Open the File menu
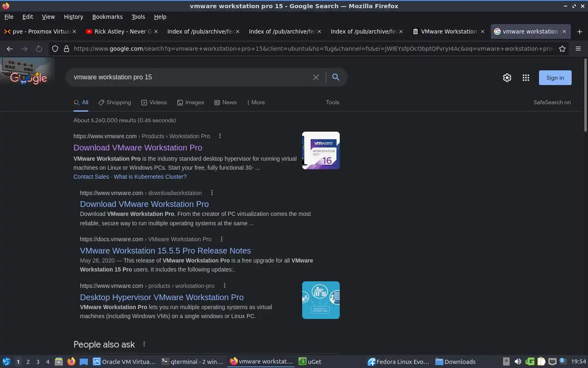This screenshot has width=588, height=368. click(9, 17)
